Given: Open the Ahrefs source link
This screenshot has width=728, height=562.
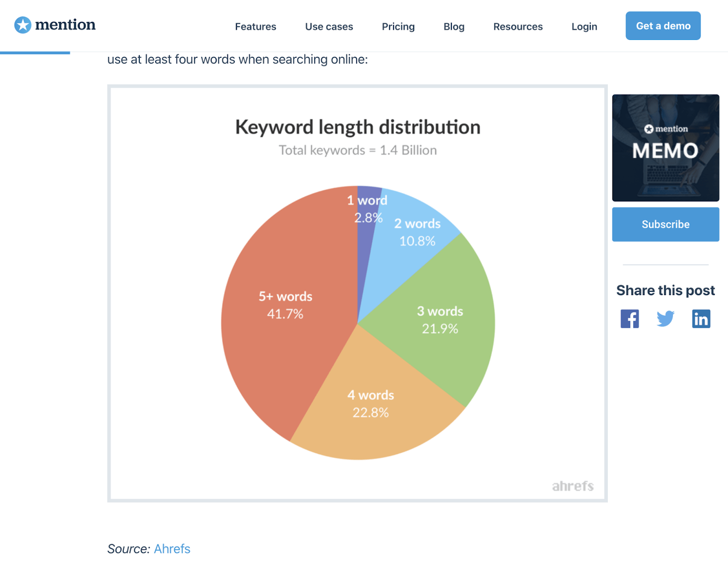Looking at the screenshot, I should pyautogui.click(x=172, y=549).
